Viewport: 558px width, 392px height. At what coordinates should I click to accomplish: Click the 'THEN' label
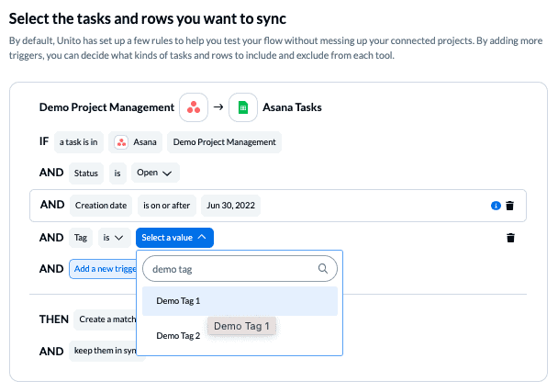point(54,319)
